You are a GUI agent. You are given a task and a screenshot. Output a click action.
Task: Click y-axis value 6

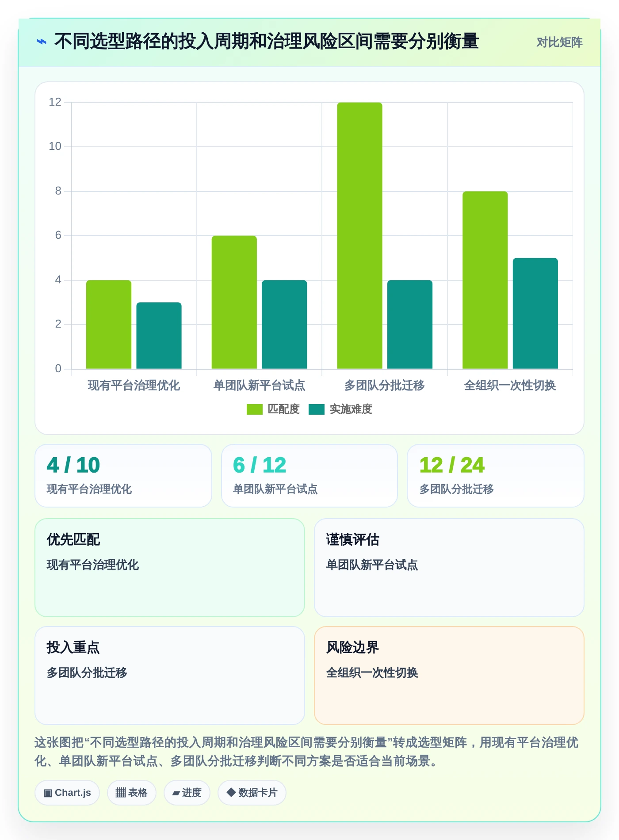58,235
